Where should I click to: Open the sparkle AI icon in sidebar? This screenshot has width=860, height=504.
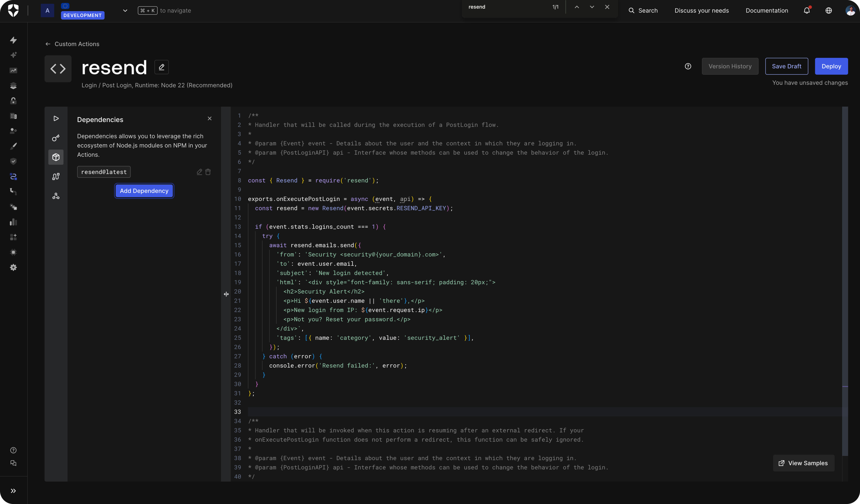pos(13,55)
